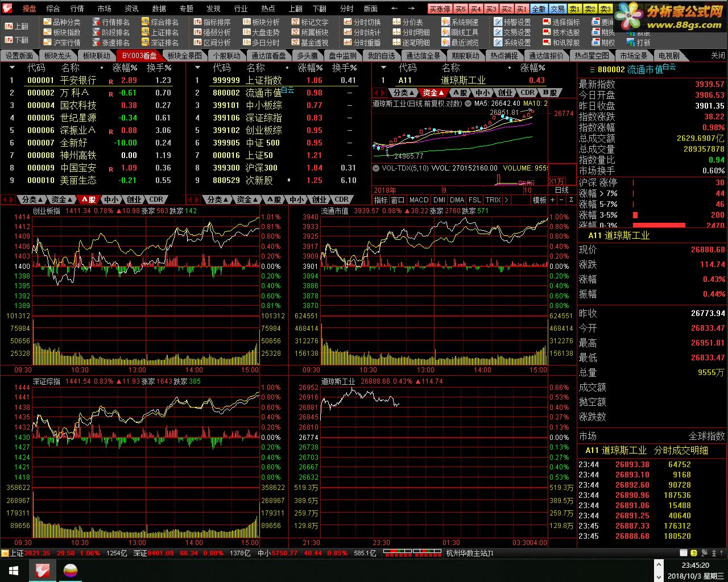Open 画线工具 drawing tool
Screen dimensions: 728x582
coord(460,32)
